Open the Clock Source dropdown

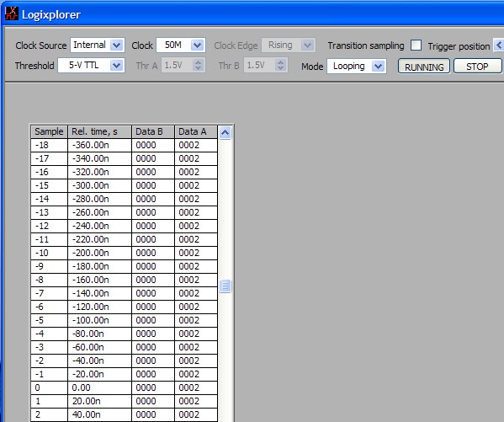click(x=116, y=45)
